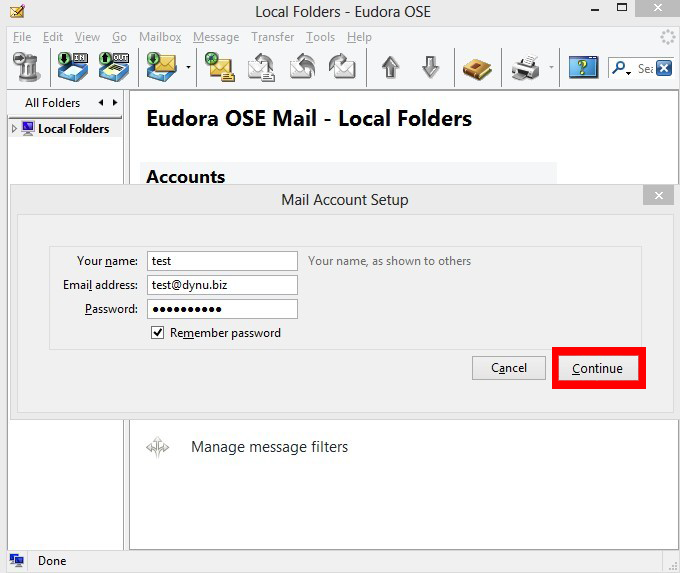
Task: Click the Your name field
Action: tap(222, 261)
